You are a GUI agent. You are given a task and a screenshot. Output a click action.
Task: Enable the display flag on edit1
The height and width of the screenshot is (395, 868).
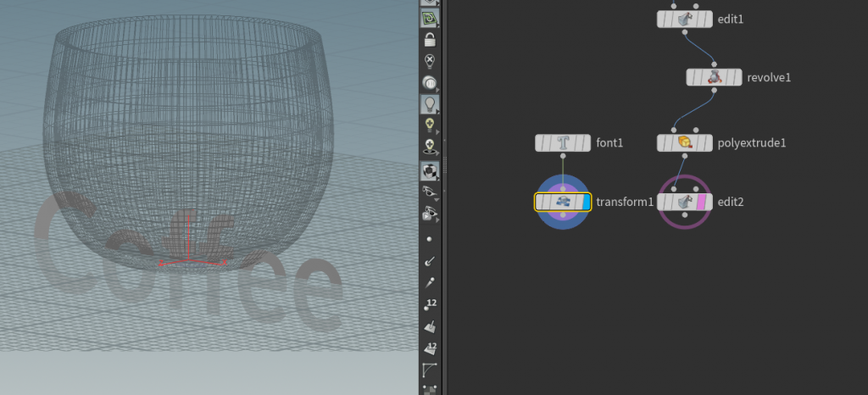tap(708, 19)
